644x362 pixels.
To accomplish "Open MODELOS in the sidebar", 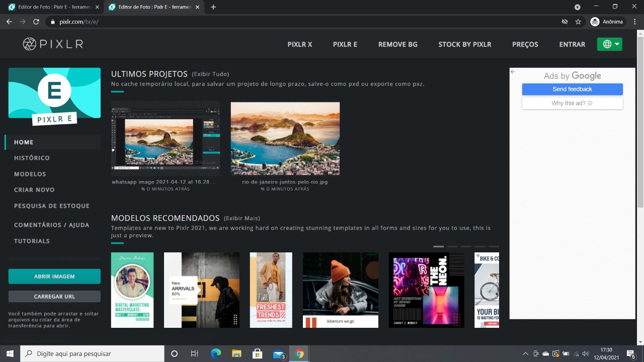I will pos(30,174).
